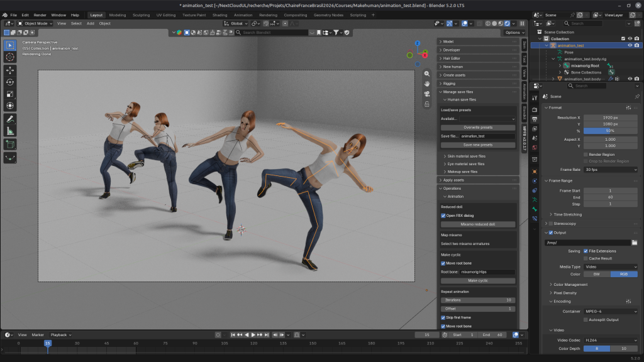Viewport: 644px width, 362px height.
Task: Click the filter funnel icon in BlenderKit bar
Action: [x=336, y=33]
